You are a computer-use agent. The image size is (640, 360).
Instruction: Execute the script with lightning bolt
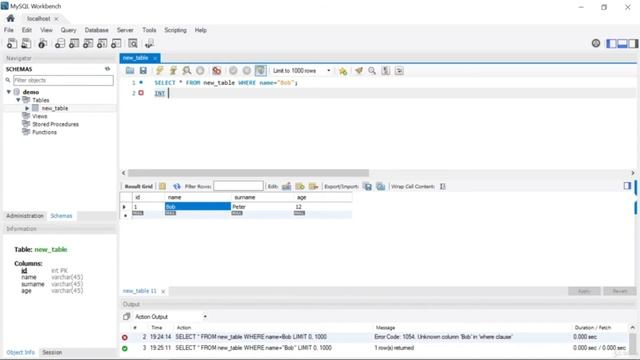(159, 71)
